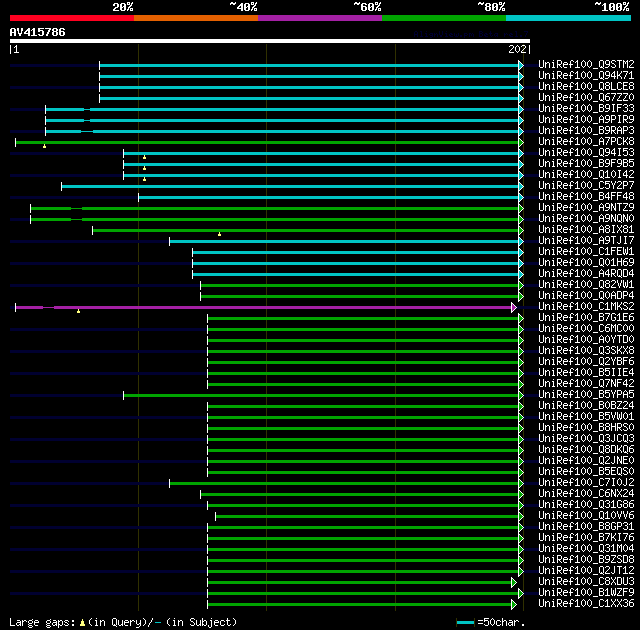Viewport: 640px width, 630px height.
Task: Click the yellow gap marker under B9F9B5
Action: coord(144,168)
